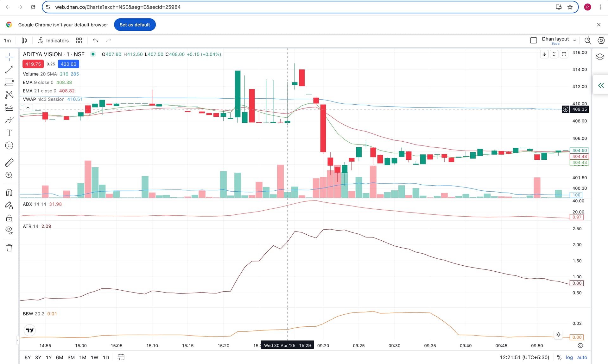Select the EMA 21 close legend
608x364 pixels.
pyautogui.click(x=40, y=91)
